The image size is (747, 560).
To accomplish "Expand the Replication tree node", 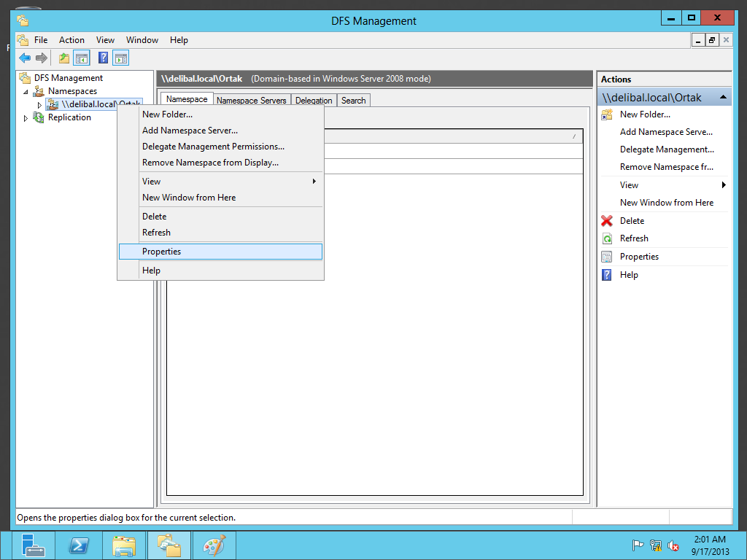I will [27, 118].
